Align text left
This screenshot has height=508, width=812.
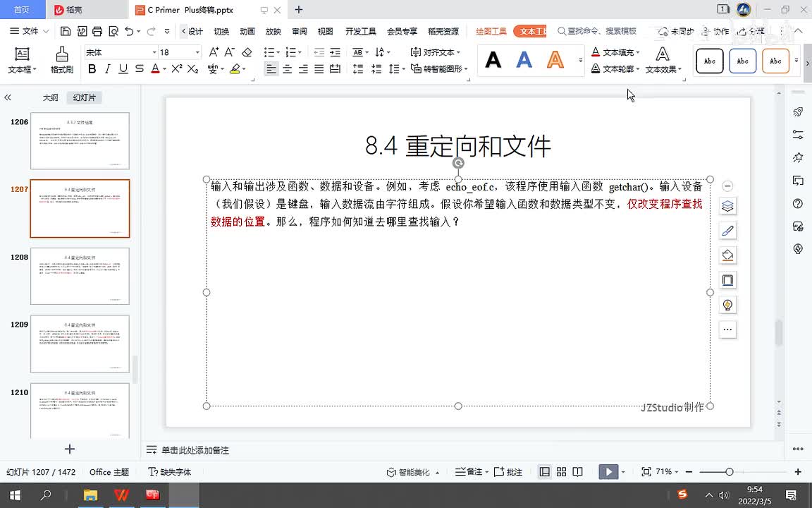[271, 68]
